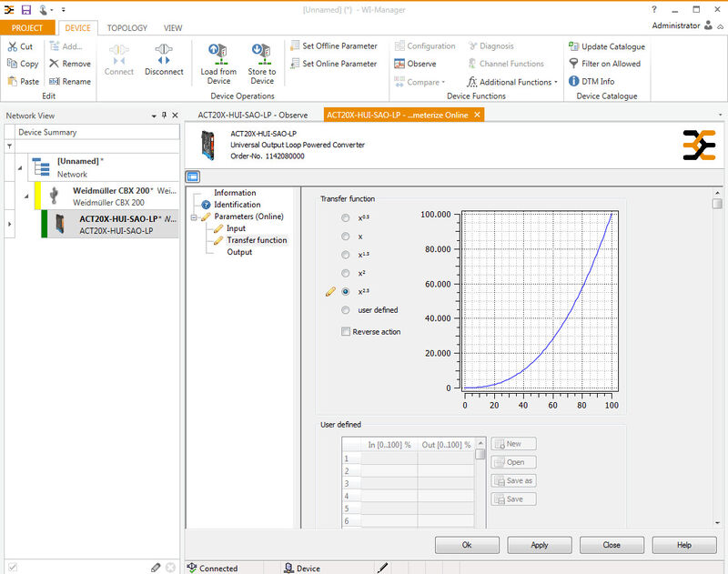The width and height of the screenshot is (728, 574).
Task: Open the ACT20X-HUI-SAO-LP - Observe tab
Action: pyautogui.click(x=253, y=115)
